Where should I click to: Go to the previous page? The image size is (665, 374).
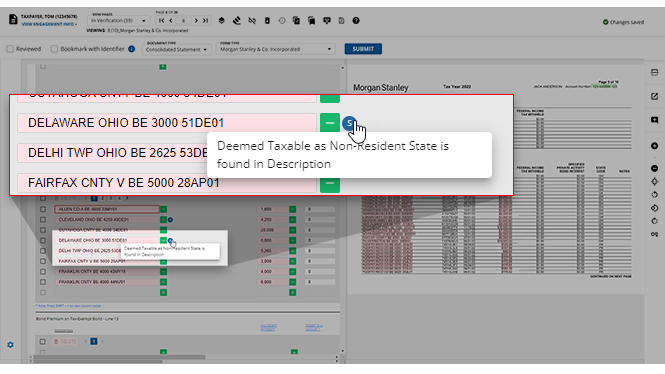point(171,20)
